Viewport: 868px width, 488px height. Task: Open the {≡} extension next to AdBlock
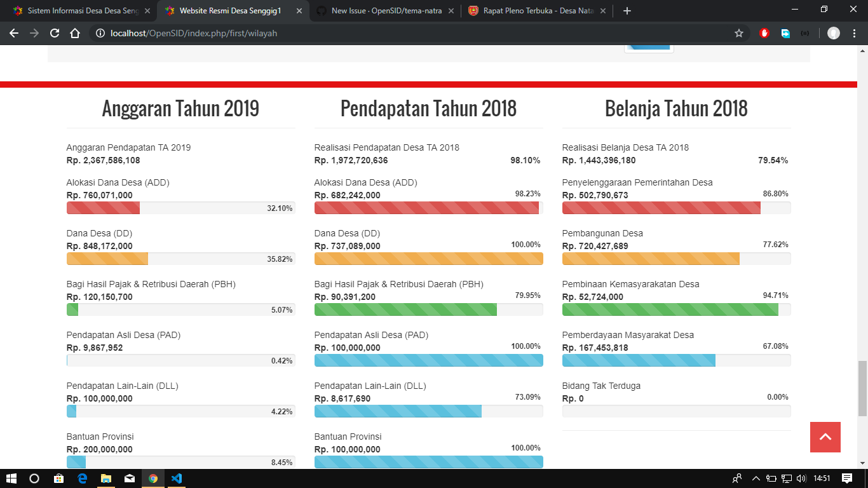point(804,32)
